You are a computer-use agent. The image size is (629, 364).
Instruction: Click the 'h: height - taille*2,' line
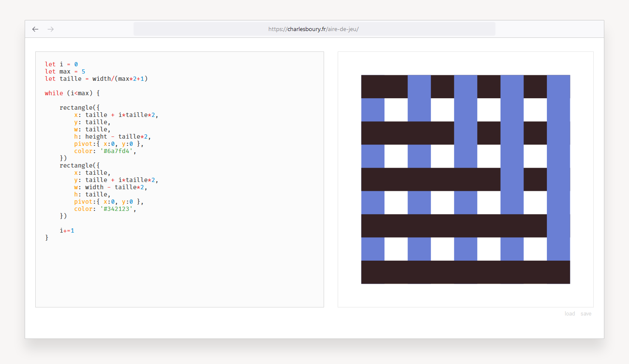(112, 137)
